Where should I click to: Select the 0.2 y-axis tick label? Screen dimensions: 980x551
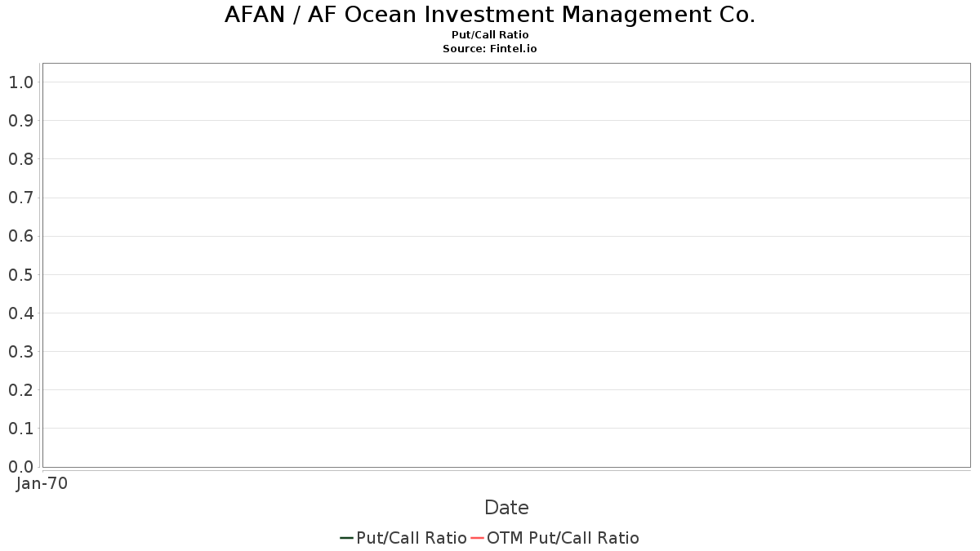[x=20, y=390]
